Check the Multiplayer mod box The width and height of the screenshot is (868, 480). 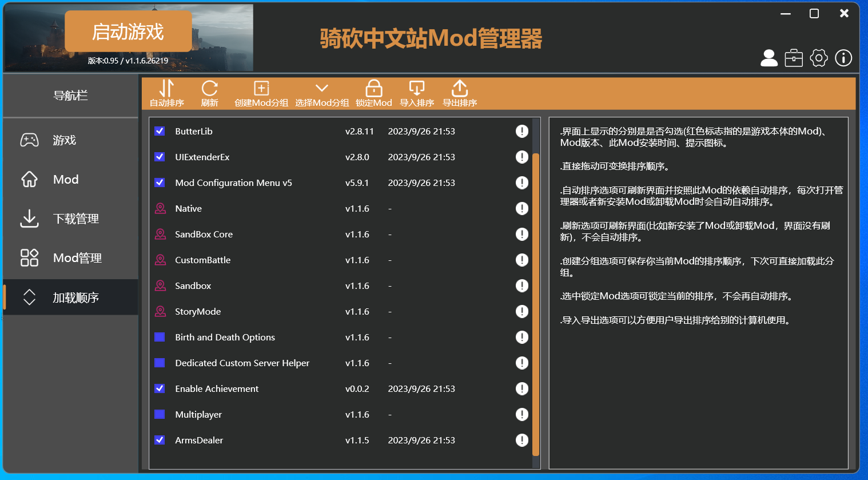click(160, 414)
